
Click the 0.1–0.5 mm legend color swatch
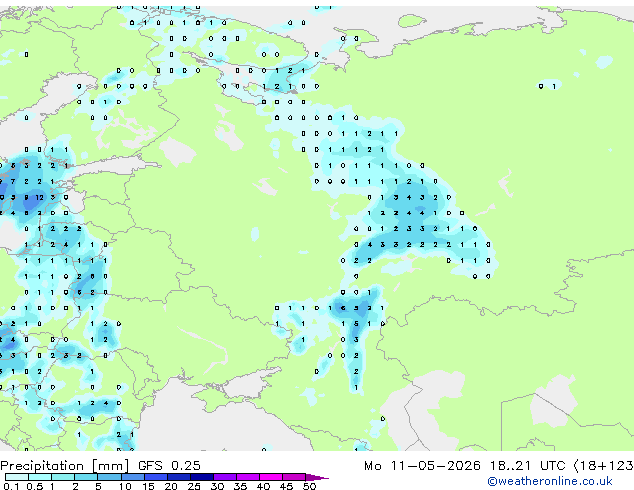click(17, 477)
